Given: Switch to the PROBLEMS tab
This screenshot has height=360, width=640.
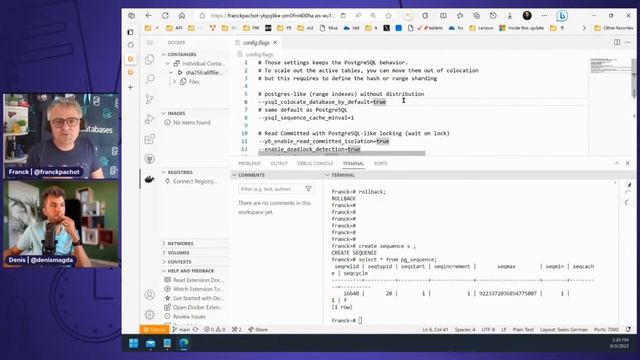Looking at the screenshot, I should (x=249, y=163).
